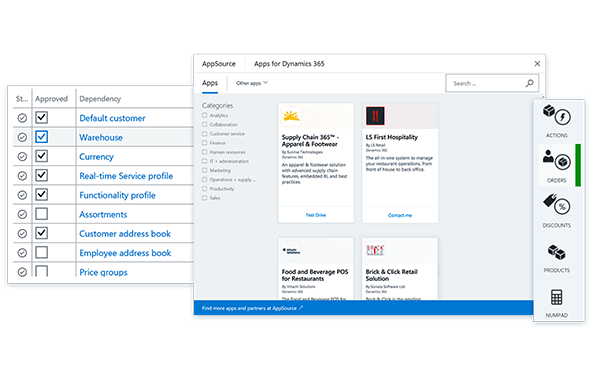Click status icon in Employee address book row
This screenshot has height=366, width=594.
[22, 253]
